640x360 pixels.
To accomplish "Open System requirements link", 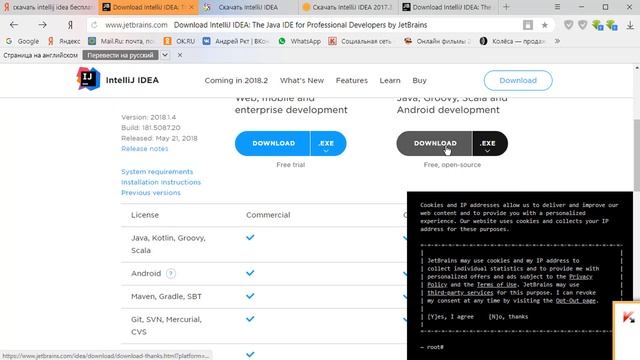I will (x=157, y=171).
